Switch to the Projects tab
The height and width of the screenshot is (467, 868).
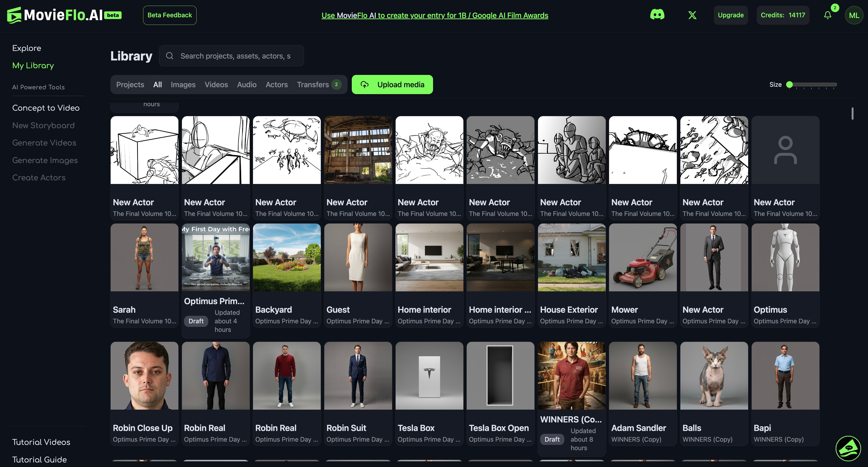pos(130,85)
